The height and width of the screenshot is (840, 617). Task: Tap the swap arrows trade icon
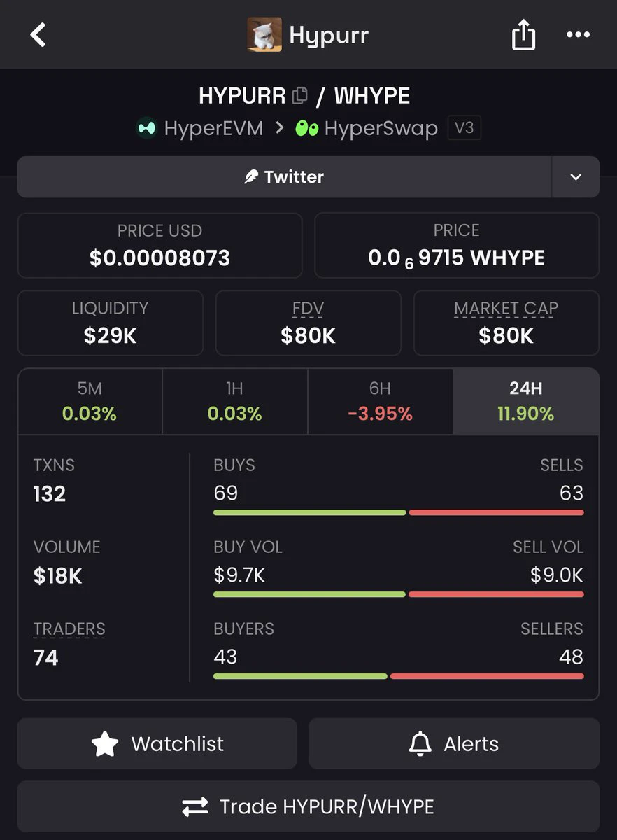195,807
